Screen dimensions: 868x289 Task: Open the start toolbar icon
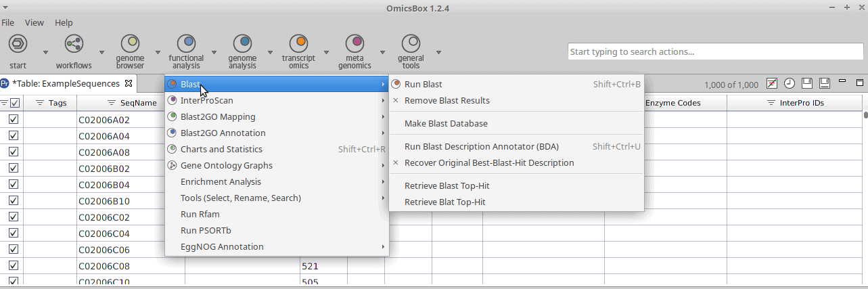[x=18, y=44]
